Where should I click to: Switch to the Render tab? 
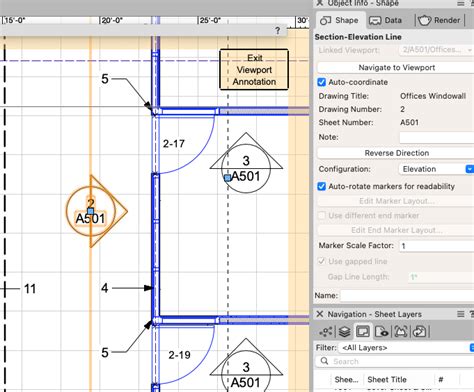(439, 20)
